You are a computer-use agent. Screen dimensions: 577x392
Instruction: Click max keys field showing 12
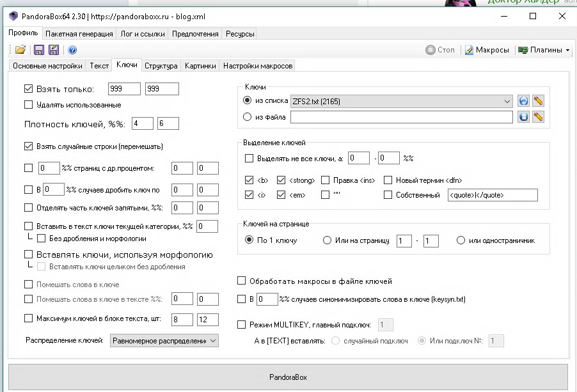click(x=208, y=320)
